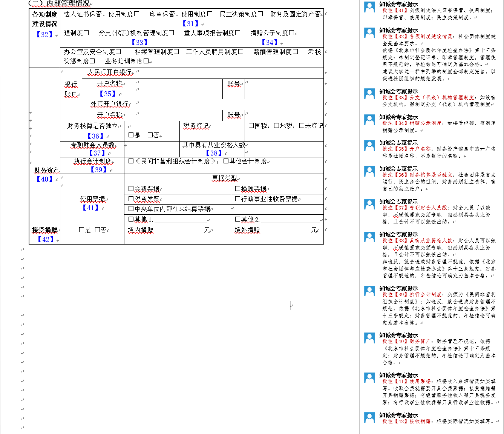
Task: Tick the 捐赠公示制度 checkbox
Action: [291, 33]
